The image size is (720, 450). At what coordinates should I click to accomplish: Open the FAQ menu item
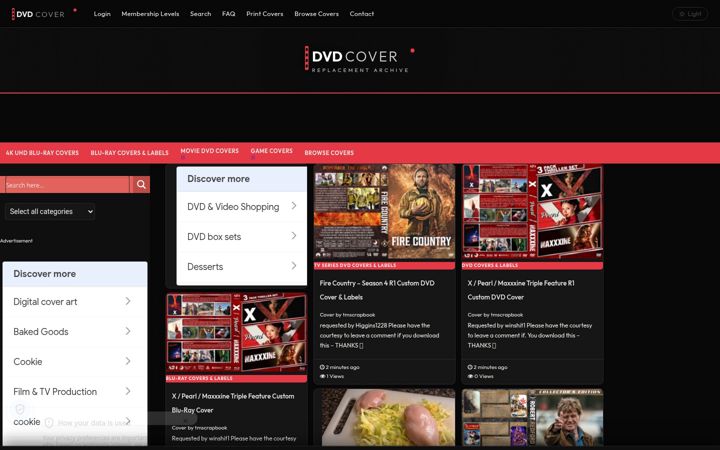tap(228, 14)
